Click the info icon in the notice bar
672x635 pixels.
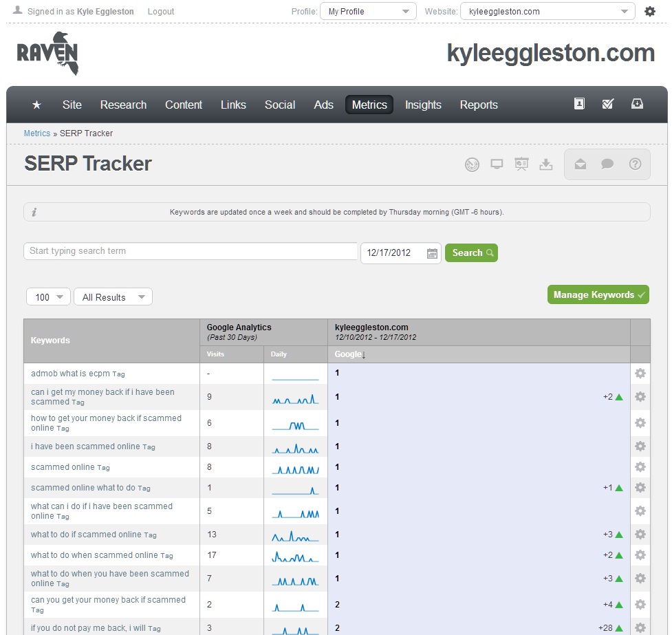tap(34, 212)
